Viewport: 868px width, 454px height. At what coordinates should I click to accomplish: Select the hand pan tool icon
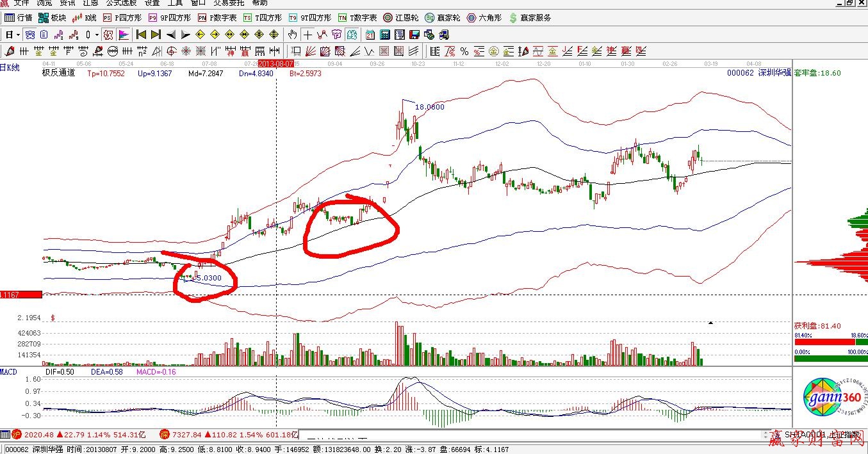point(292,35)
